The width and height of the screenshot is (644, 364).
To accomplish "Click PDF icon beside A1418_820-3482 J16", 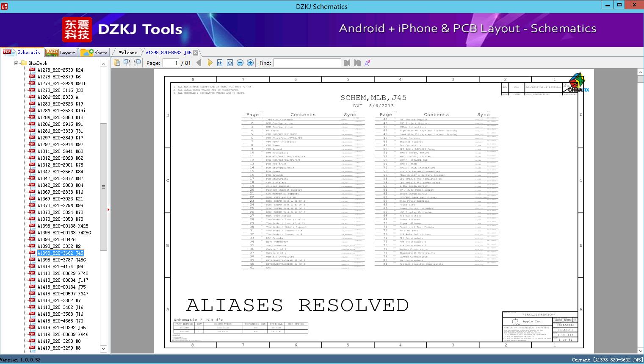I will pos(32,307).
